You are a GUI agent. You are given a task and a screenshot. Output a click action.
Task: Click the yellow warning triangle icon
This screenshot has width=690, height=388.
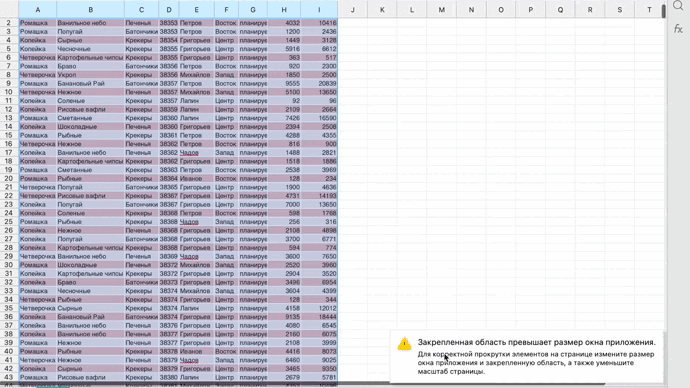404,344
